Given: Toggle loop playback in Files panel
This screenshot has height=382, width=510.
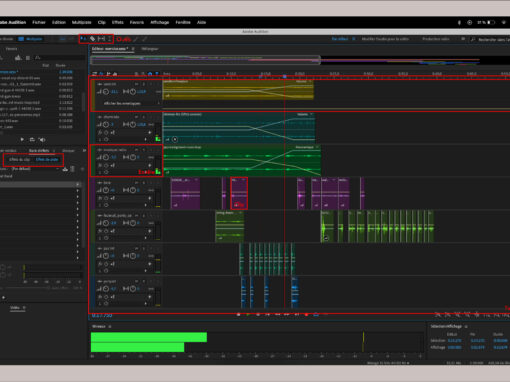Looking at the screenshot, I should (x=32, y=139).
